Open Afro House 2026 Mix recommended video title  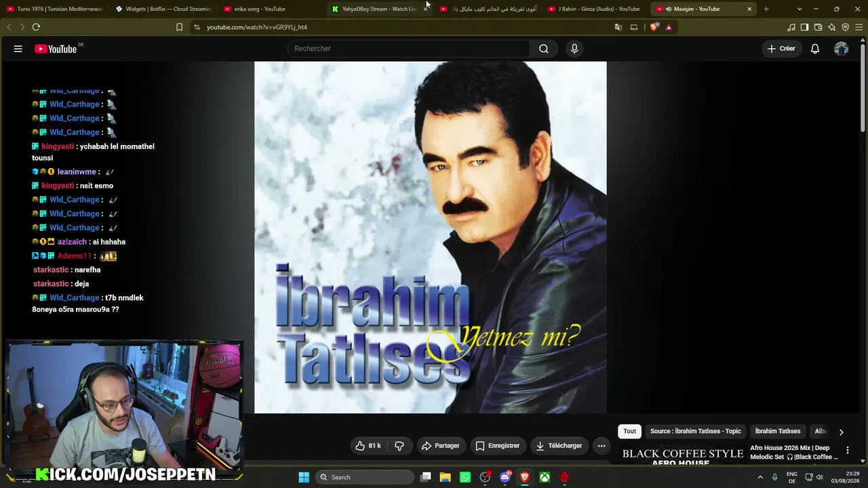click(794, 452)
